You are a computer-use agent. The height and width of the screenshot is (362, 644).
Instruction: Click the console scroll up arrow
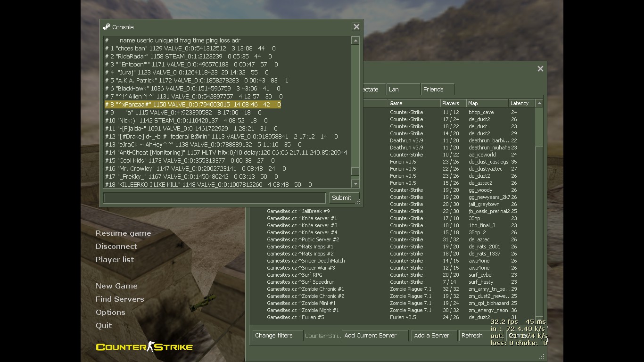click(x=355, y=41)
